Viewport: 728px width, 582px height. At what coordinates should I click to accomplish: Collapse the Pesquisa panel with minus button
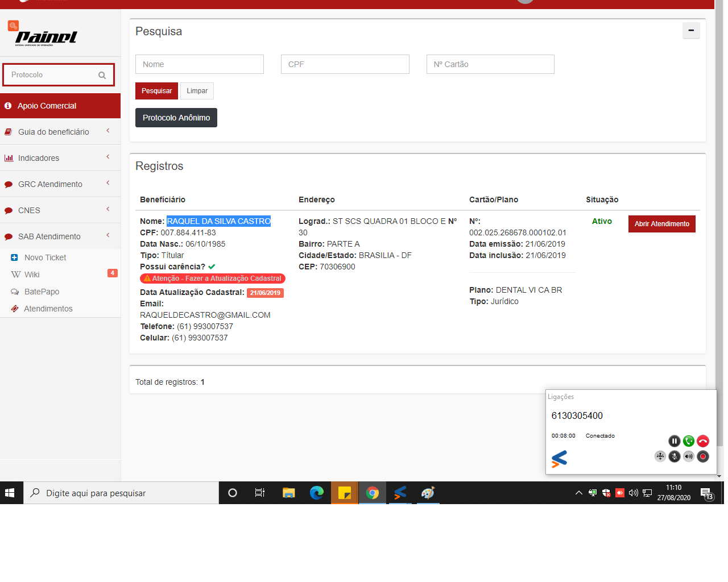(691, 31)
